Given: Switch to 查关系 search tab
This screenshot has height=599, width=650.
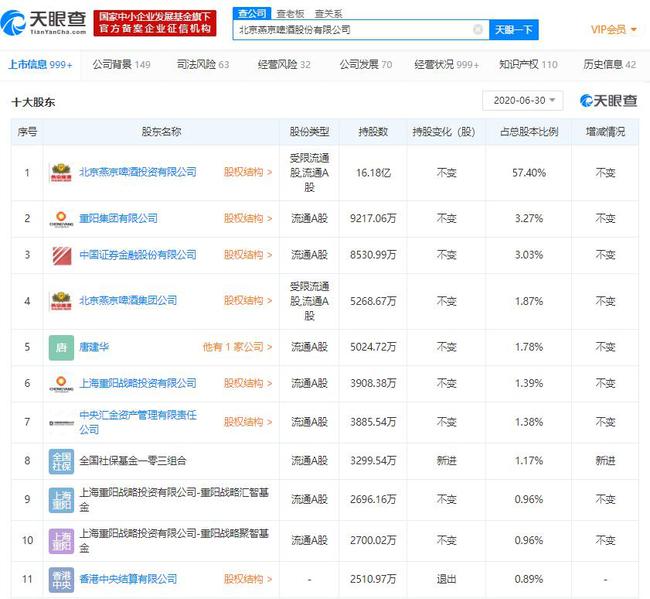Looking at the screenshot, I should tap(327, 13).
